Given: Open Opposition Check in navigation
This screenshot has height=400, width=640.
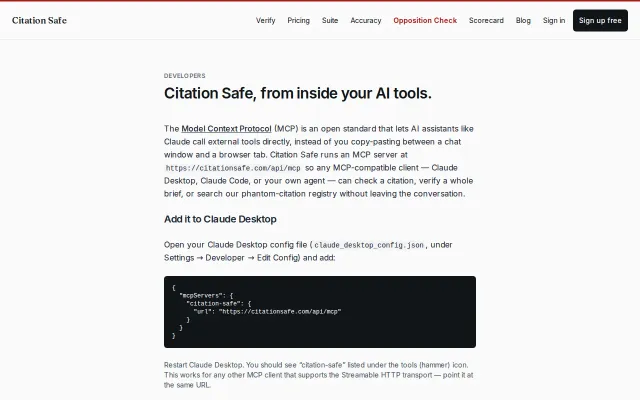Looking at the screenshot, I should [x=425, y=20].
